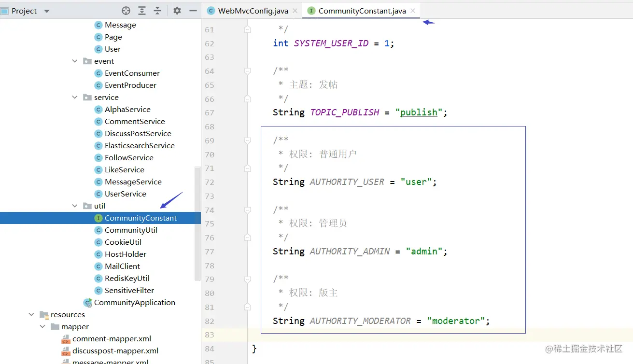Open the User class
Screen dimensions: 633x364
113,49
